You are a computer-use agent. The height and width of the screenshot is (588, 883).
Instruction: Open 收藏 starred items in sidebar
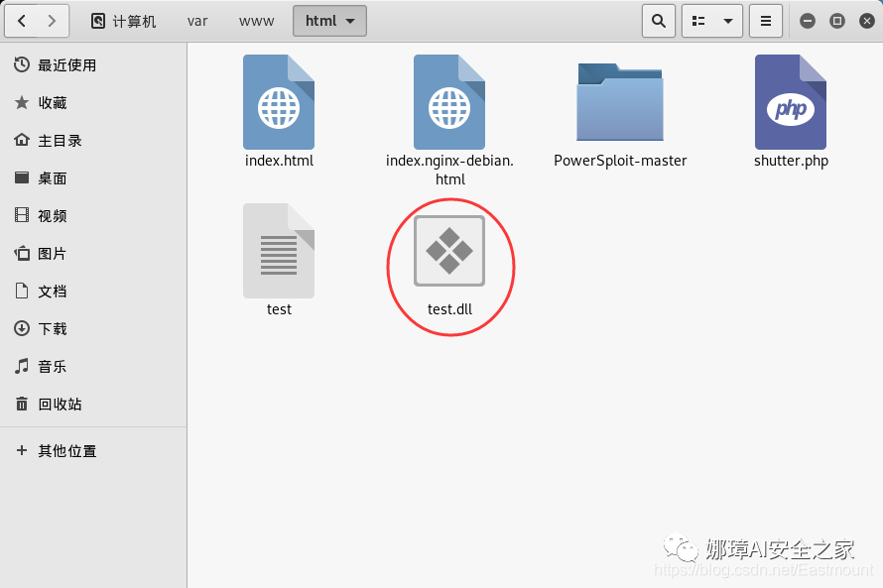[93, 102]
